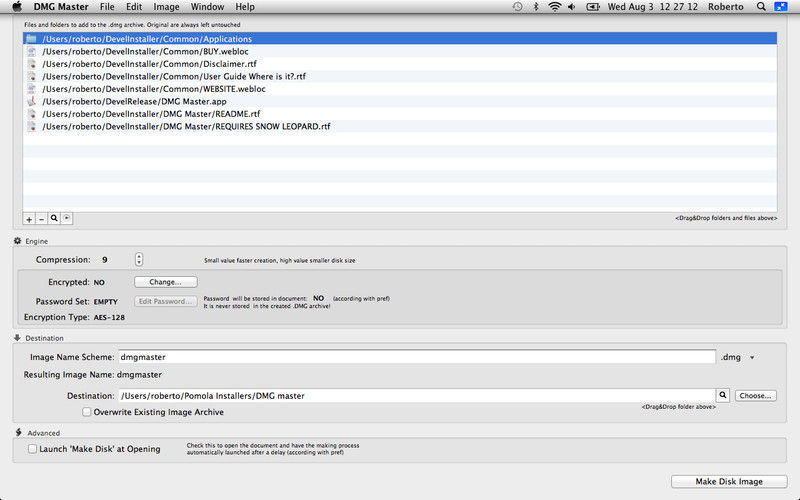800x500 pixels.
Task: Click the Password Set EMPTY value
Action: (106, 302)
